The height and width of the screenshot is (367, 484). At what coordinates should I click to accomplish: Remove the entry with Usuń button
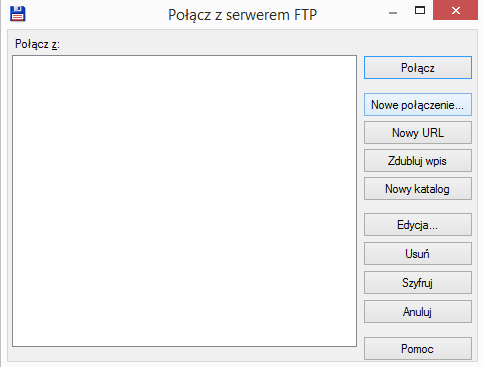click(x=418, y=254)
